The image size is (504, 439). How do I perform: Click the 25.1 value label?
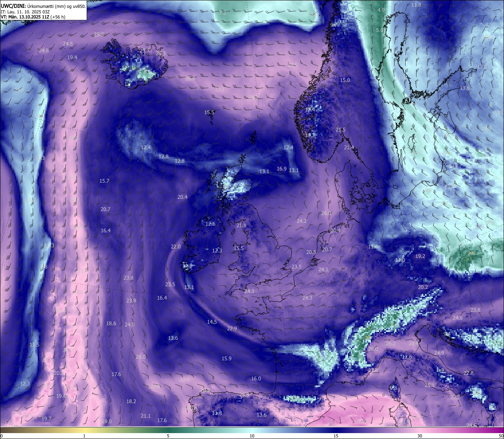(x=430, y=385)
